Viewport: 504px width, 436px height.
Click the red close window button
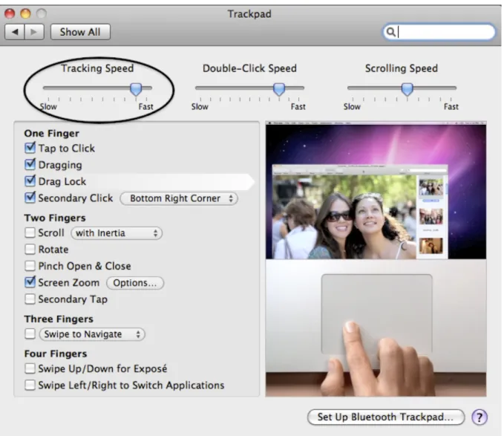[x=10, y=13]
